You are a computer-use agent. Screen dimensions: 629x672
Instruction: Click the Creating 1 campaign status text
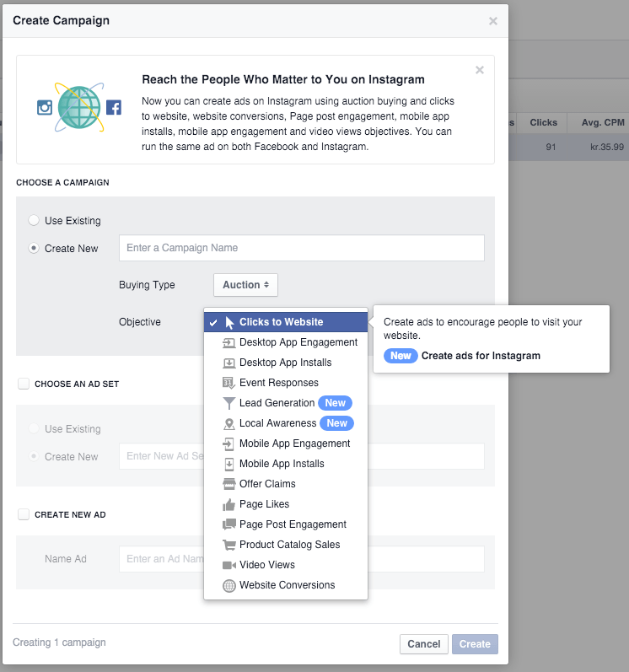coord(59,642)
